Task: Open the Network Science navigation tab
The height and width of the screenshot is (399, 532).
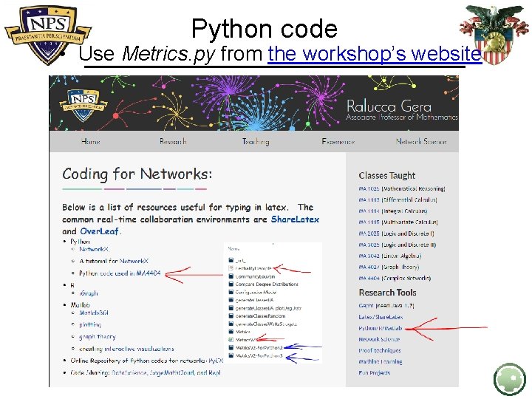Action: (x=421, y=141)
